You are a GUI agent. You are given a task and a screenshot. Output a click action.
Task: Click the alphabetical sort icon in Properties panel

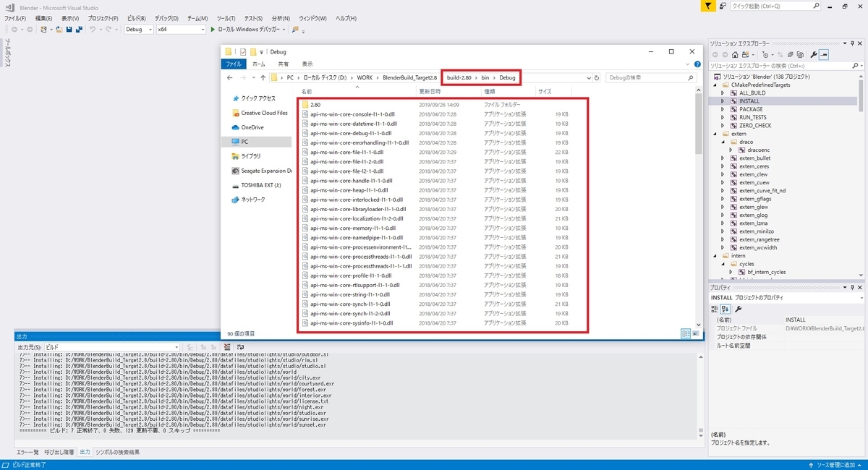click(725, 309)
